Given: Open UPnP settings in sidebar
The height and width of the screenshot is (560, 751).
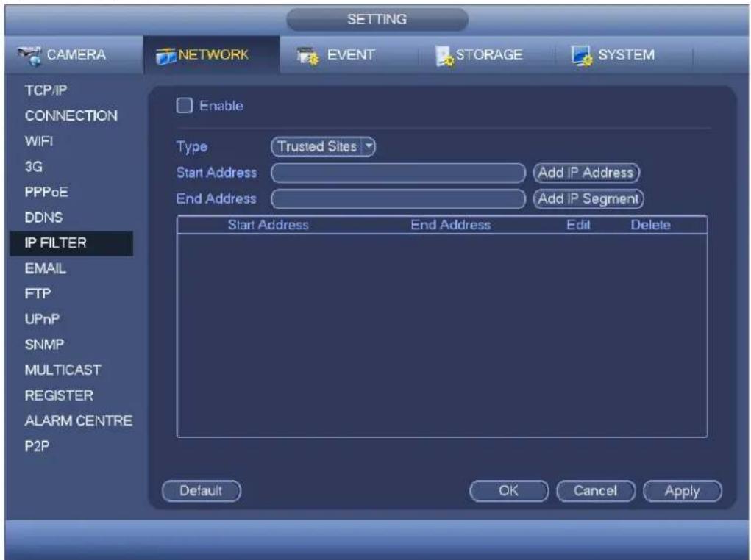Looking at the screenshot, I should [42, 319].
